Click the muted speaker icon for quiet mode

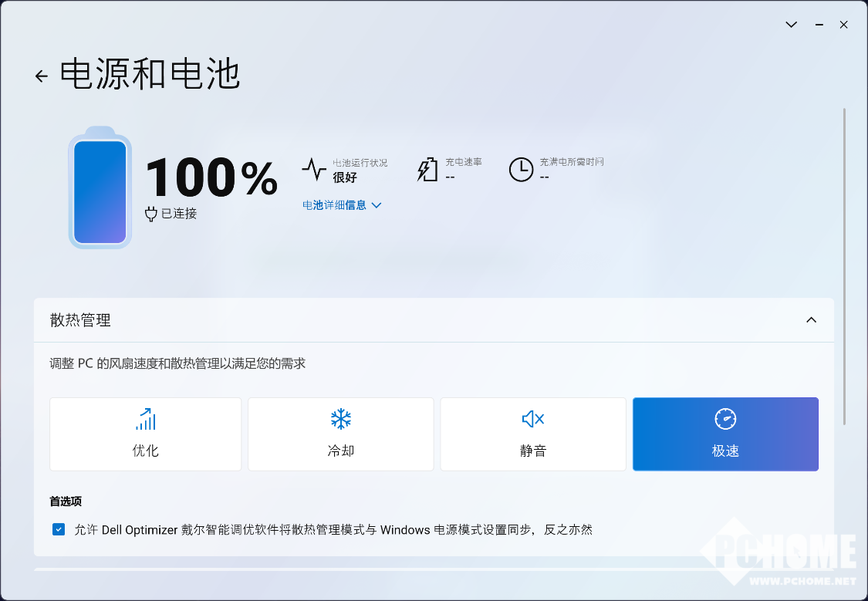pos(533,420)
